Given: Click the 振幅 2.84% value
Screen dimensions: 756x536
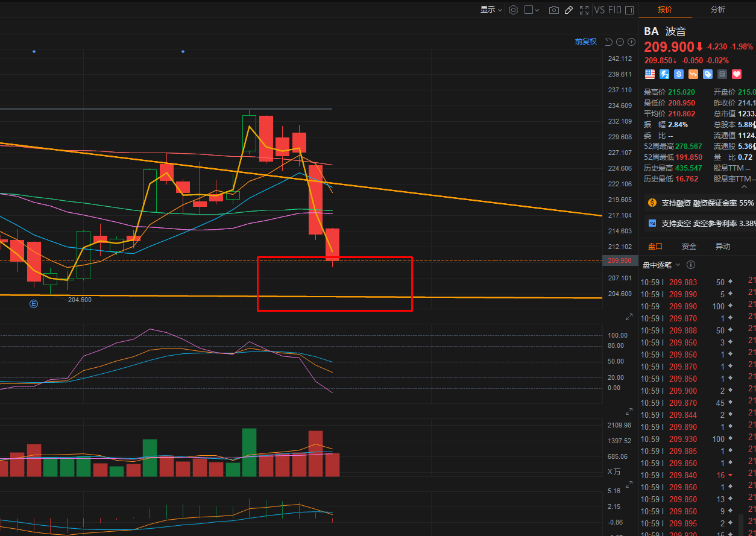Looking at the screenshot, I should click(678, 125).
